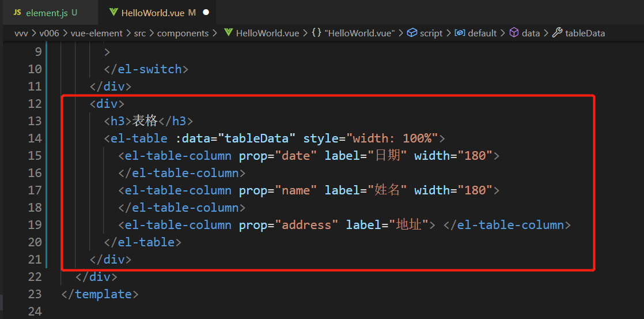
Task: Select the HelloWorld.vue editor tab
Action: coord(158,12)
